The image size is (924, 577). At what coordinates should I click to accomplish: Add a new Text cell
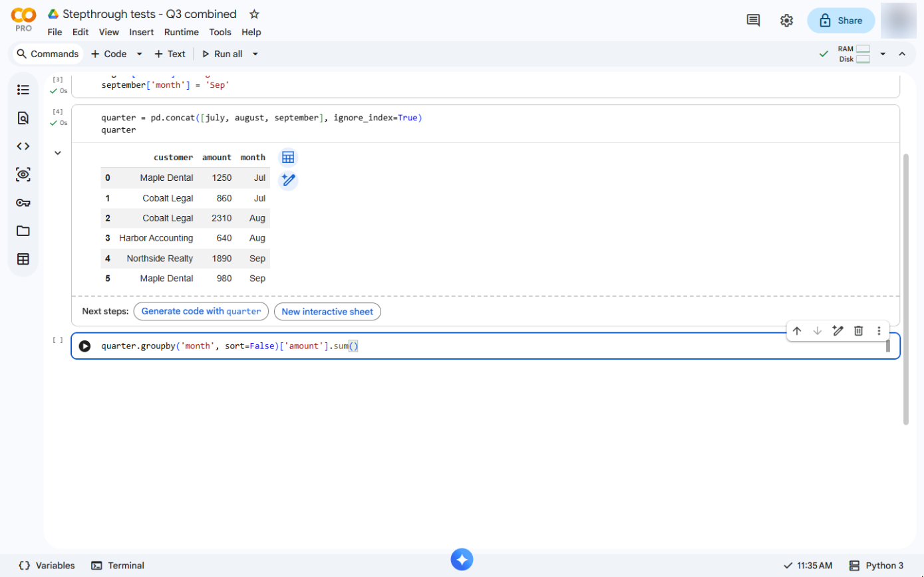(x=170, y=54)
